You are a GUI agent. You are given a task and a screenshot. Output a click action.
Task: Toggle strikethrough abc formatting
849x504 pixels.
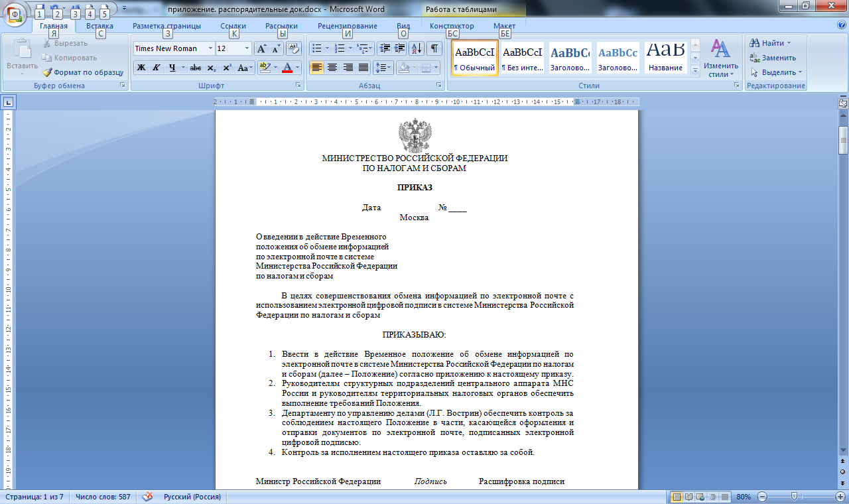point(195,68)
